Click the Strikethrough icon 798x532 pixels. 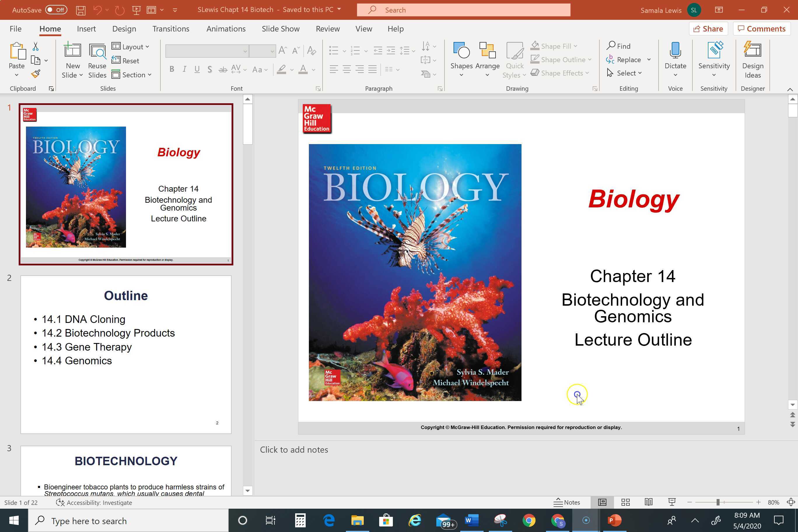click(223, 69)
